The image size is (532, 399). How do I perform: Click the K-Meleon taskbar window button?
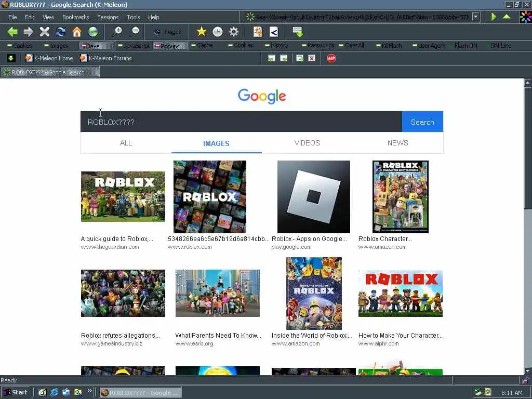click(140, 393)
